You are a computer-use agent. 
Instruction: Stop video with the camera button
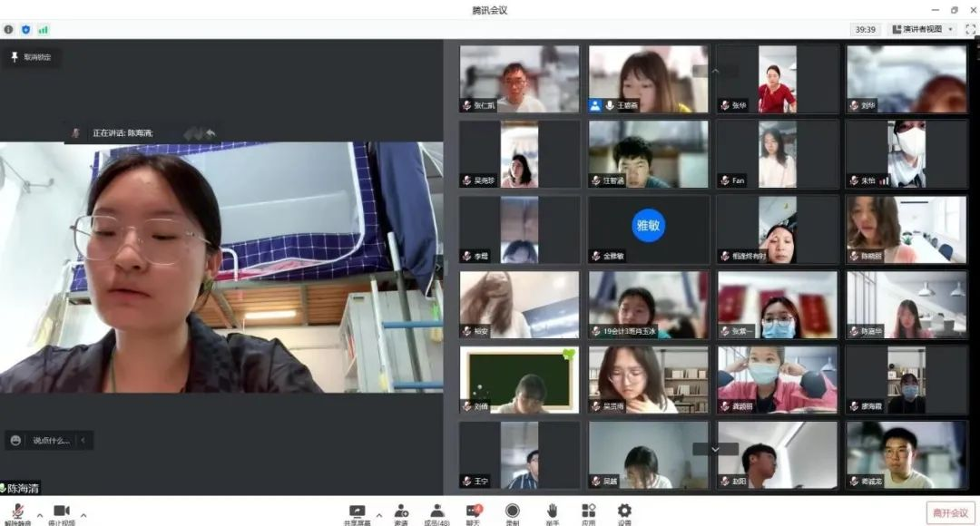click(x=61, y=512)
